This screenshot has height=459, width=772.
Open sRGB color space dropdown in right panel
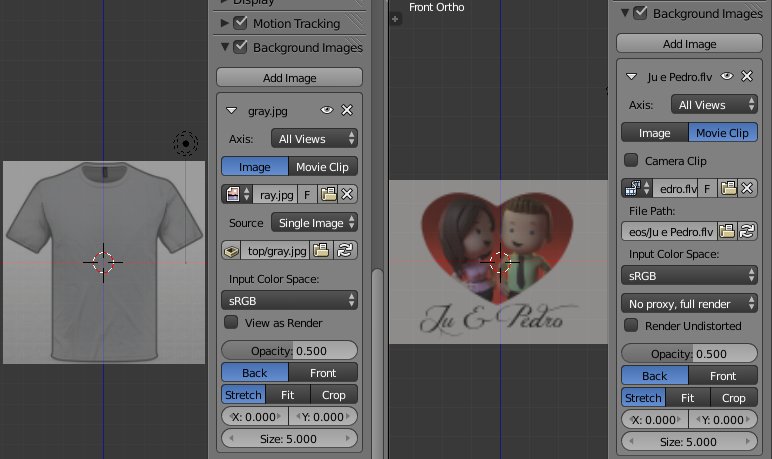(x=689, y=276)
